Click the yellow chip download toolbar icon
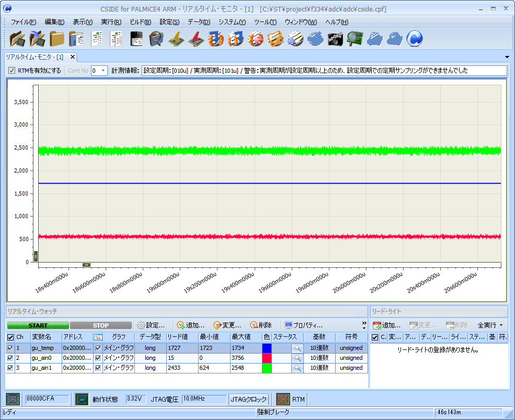This screenshot has width=515, height=420. [x=176, y=39]
